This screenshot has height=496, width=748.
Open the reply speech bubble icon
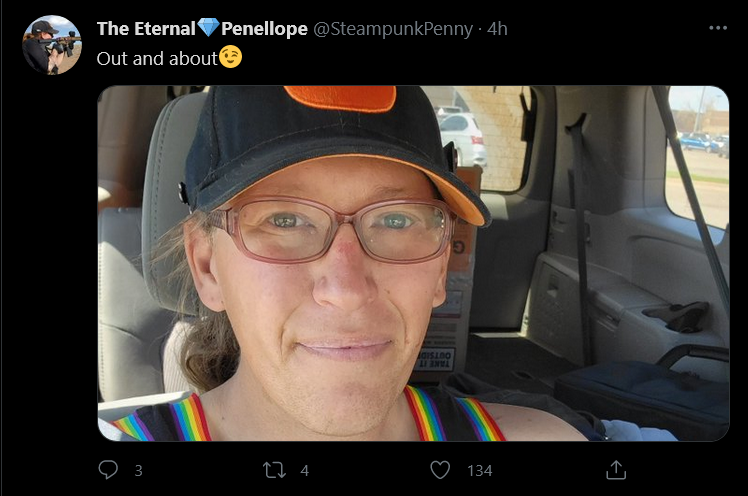pyautogui.click(x=108, y=470)
